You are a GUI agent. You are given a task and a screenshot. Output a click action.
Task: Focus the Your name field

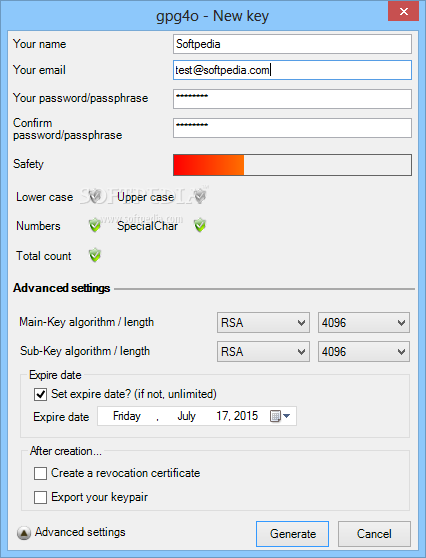[x=292, y=44]
